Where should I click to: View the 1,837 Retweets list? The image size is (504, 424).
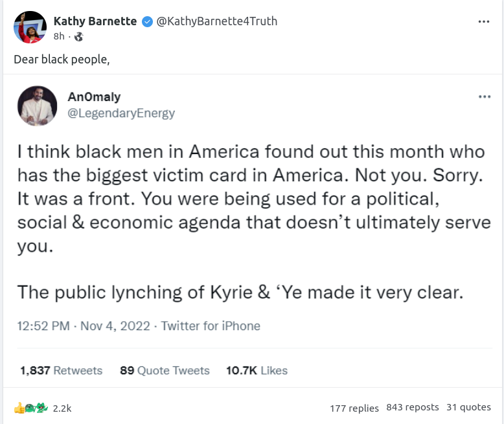(61, 371)
